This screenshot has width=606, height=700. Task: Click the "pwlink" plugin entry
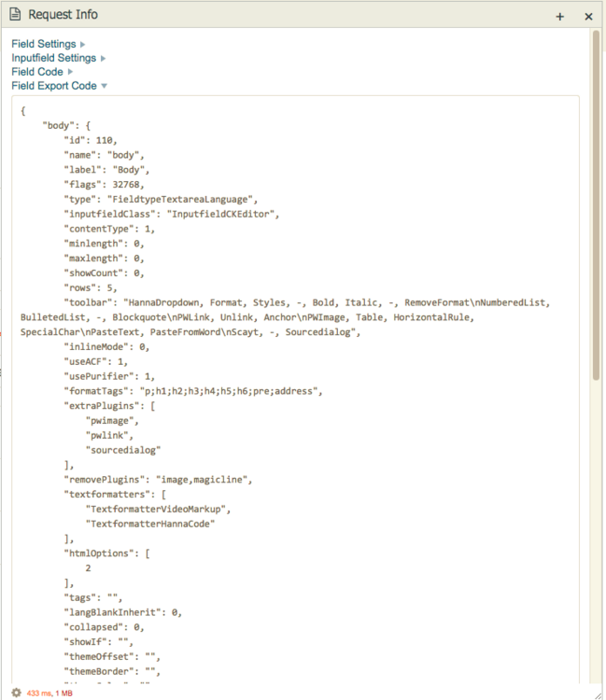point(109,435)
